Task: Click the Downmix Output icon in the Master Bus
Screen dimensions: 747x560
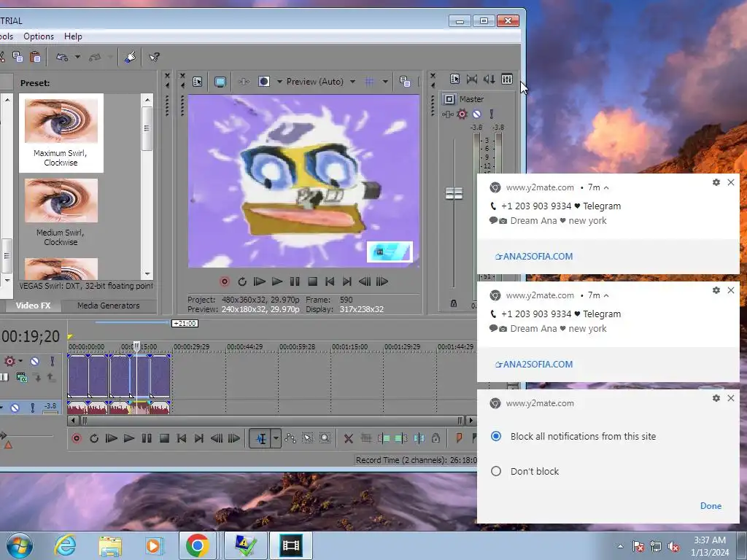Action: [x=472, y=79]
